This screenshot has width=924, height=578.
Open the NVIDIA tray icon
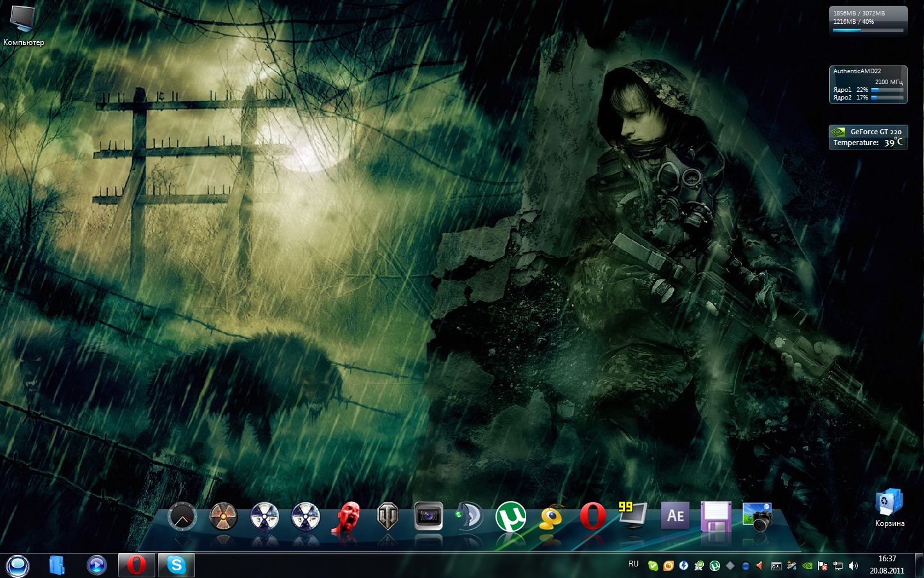tap(807, 566)
